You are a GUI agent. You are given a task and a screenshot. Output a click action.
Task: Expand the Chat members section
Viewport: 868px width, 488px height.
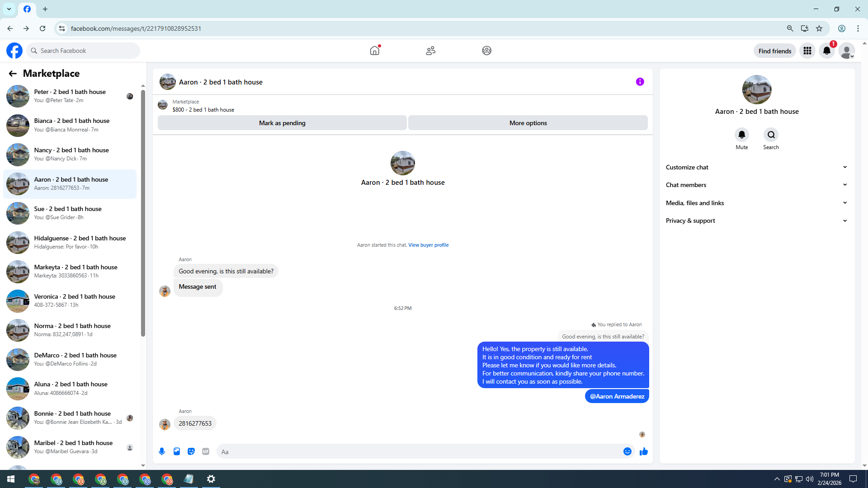click(x=756, y=185)
